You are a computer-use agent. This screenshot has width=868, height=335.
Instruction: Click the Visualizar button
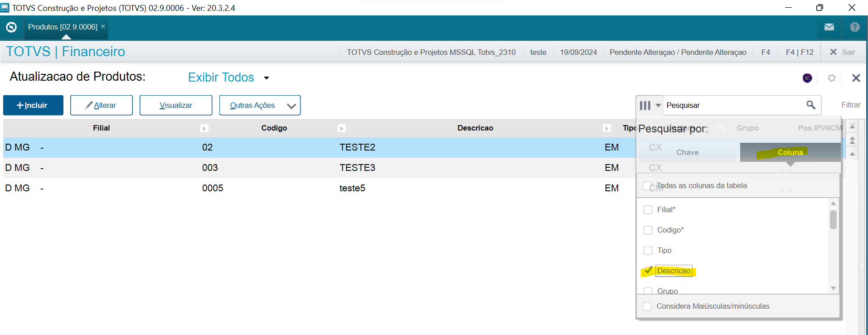176,105
